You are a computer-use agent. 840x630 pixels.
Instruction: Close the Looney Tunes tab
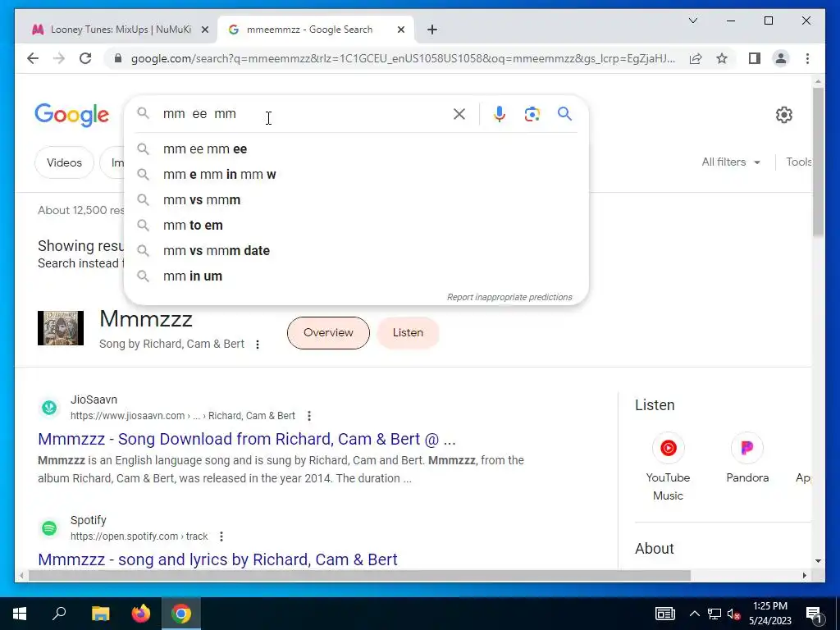[x=204, y=30]
